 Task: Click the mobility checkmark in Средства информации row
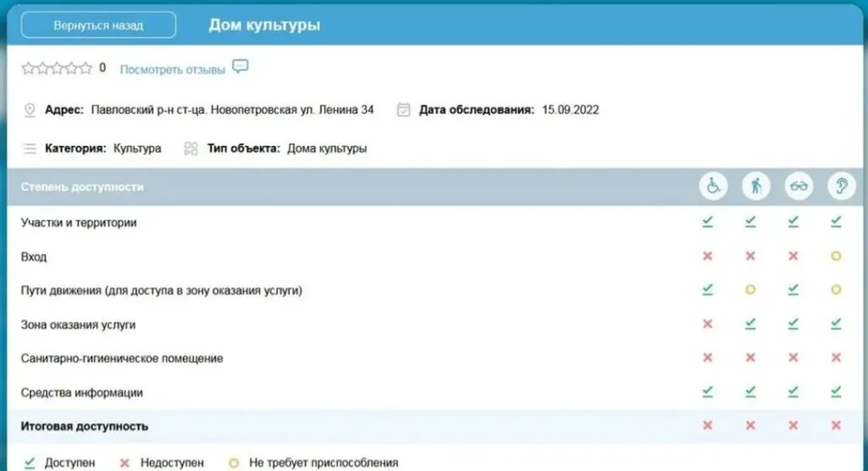pos(750,392)
